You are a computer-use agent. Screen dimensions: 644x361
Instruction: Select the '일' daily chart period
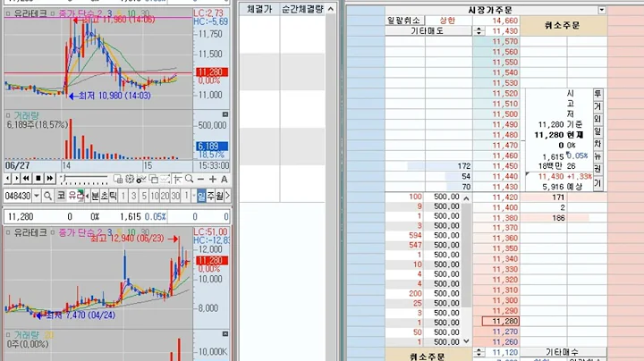click(x=201, y=196)
